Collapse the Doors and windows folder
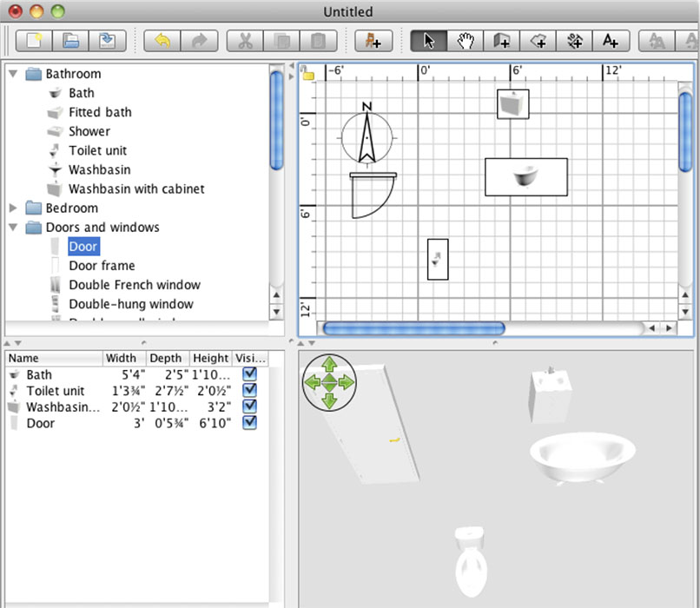The height and width of the screenshot is (608, 700). [x=13, y=228]
